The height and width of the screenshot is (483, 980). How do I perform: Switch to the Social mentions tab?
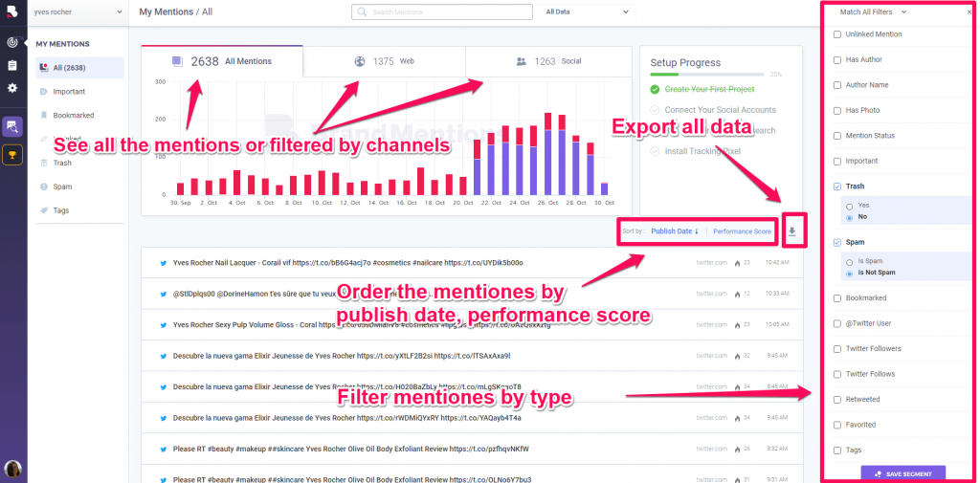click(548, 61)
